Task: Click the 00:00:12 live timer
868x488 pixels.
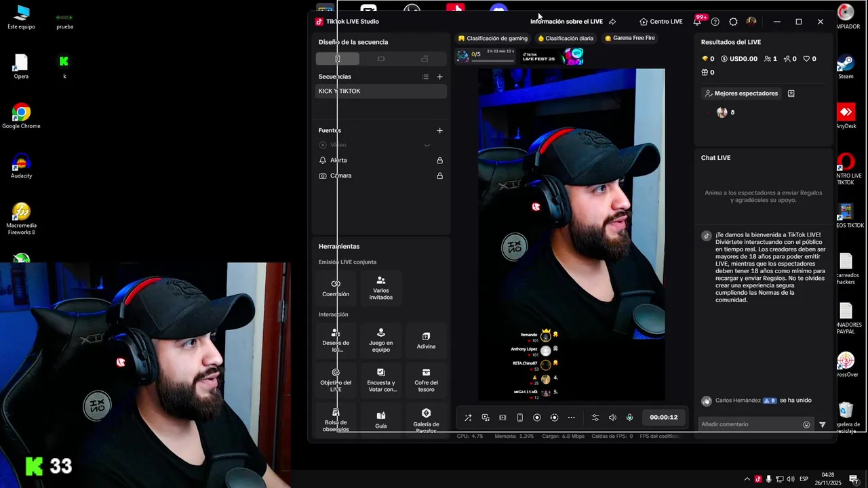Action: point(664,418)
